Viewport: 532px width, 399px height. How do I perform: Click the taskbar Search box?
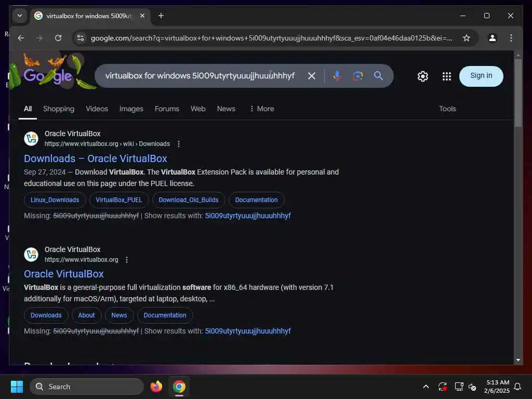(87, 387)
